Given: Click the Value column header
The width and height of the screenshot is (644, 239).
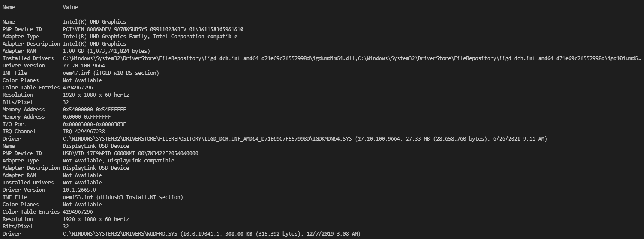Looking at the screenshot, I should [x=71, y=7].
